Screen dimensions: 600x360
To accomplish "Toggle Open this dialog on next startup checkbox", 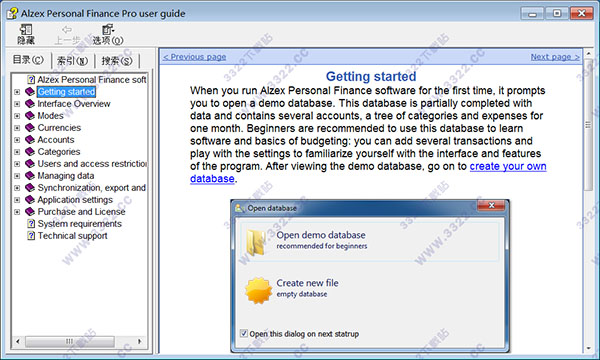I will (244, 333).
